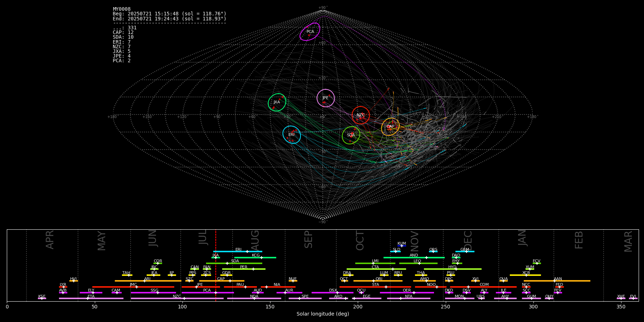Click the JUL month label in timeline

click(x=203, y=237)
